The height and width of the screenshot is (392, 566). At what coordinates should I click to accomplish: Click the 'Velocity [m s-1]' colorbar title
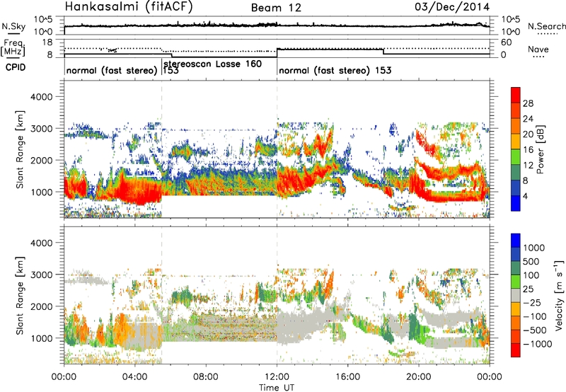[x=559, y=295]
